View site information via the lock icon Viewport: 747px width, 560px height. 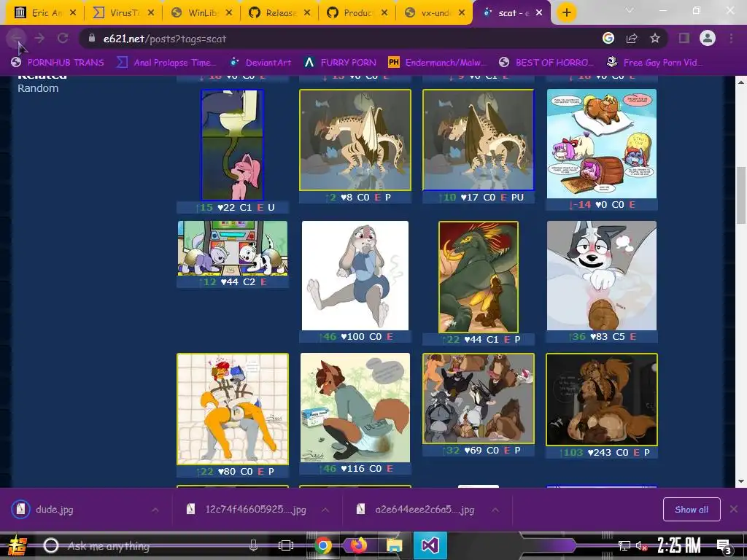[x=92, y=39]
